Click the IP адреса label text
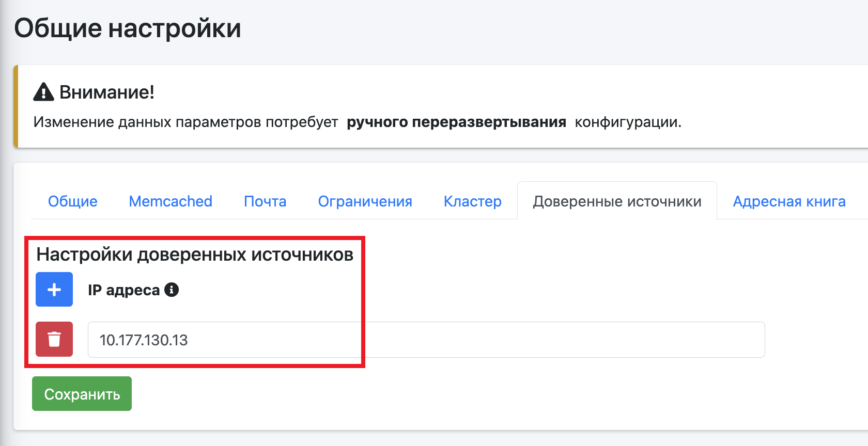The height and width of the screenshot is (446, 868). tap(123, 290)
